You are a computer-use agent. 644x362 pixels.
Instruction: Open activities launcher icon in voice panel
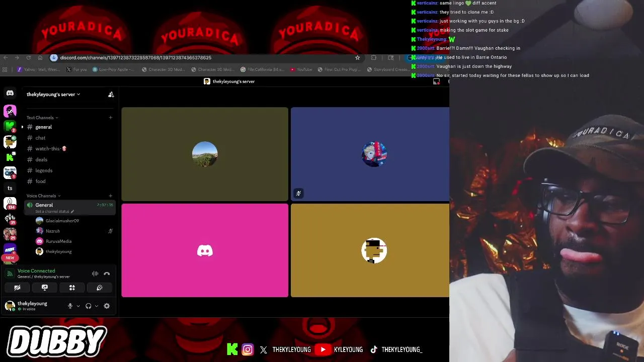[x=72, y=288]
